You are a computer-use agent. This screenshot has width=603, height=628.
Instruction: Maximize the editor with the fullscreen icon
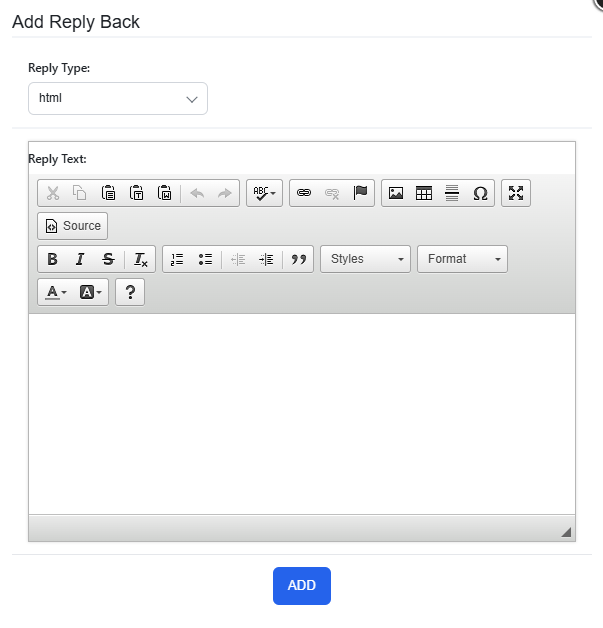pos(516,193)
